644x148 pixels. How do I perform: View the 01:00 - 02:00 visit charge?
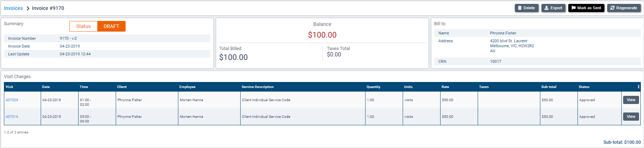[631, 100]
